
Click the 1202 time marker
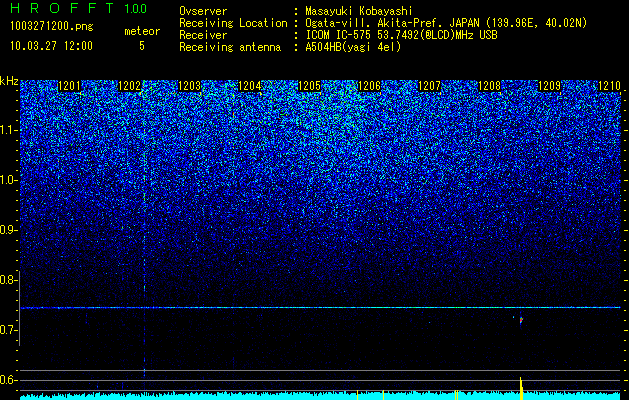(130, 86)
